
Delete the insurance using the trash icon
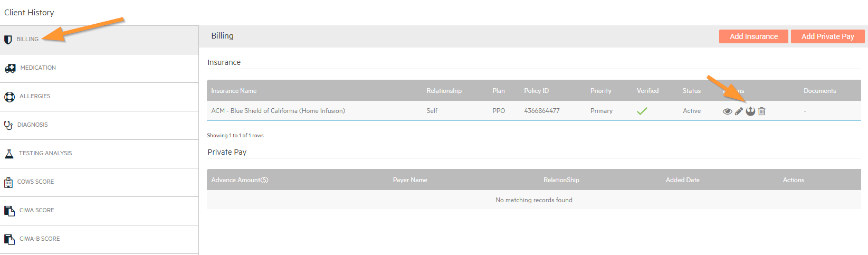pyautogui.click(x=762, y=111)
